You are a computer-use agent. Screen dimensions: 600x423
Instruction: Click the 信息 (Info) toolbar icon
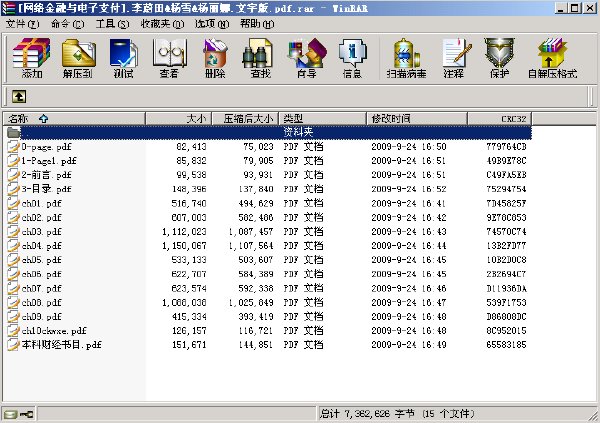coord(352,58)
